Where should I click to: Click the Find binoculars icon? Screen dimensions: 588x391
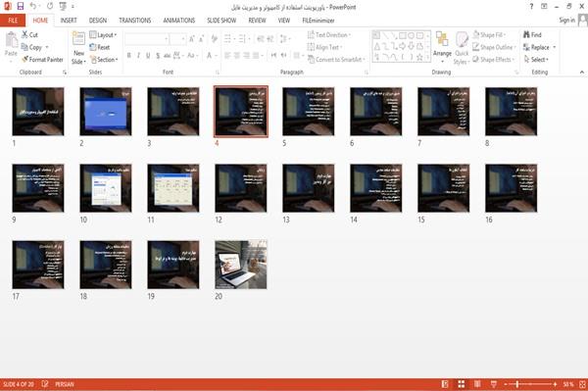[527, 34]
